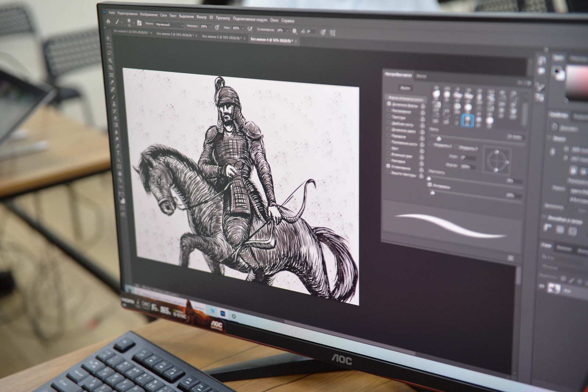Select the highlighted brush tip thumbnail
588x392 pixels.
point(468,120)
